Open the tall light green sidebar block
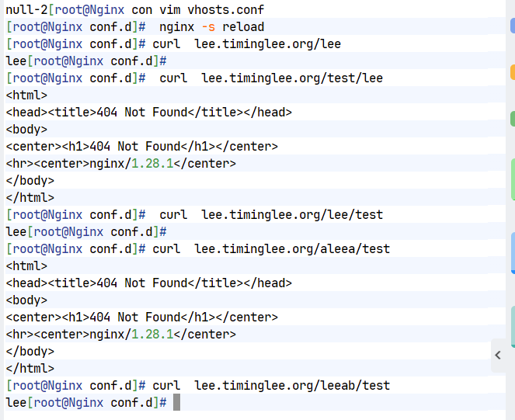The height and width of the screenshot is (420, 515). click(x=513, y=179)
